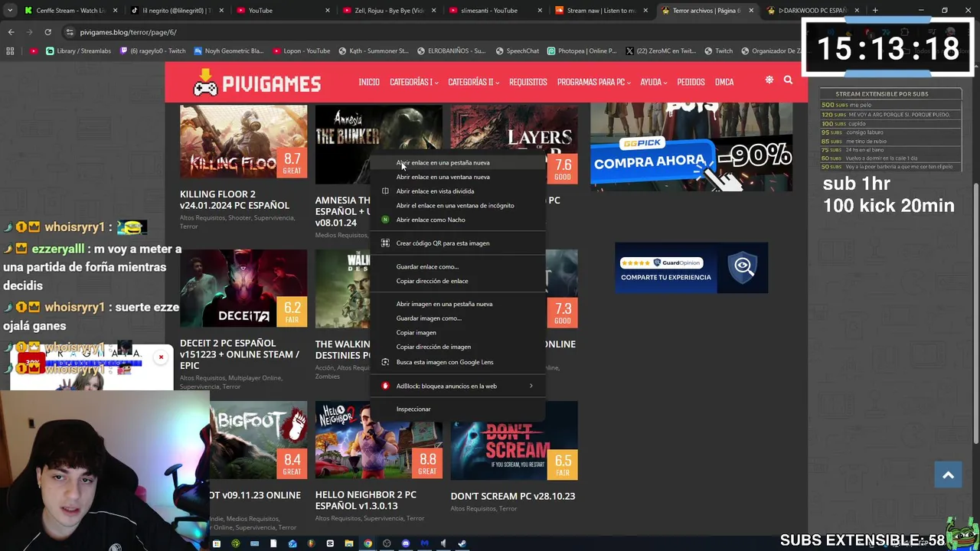Image resolution: width=980 pixels, height=551 pixels.
Task: Expand the AdBlock submenu arrow in context menu
Action: tap(531, 386)
